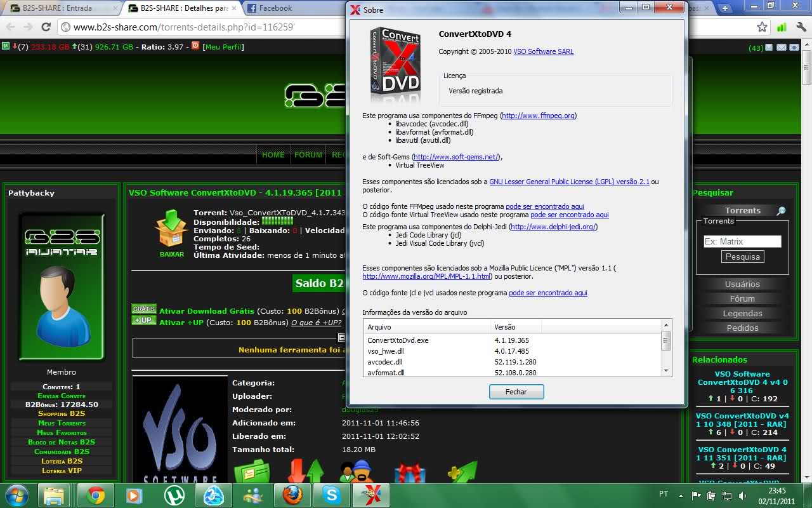812x508 pixels.
Task: Click the browser forward arrow
Action: point(28,27)
